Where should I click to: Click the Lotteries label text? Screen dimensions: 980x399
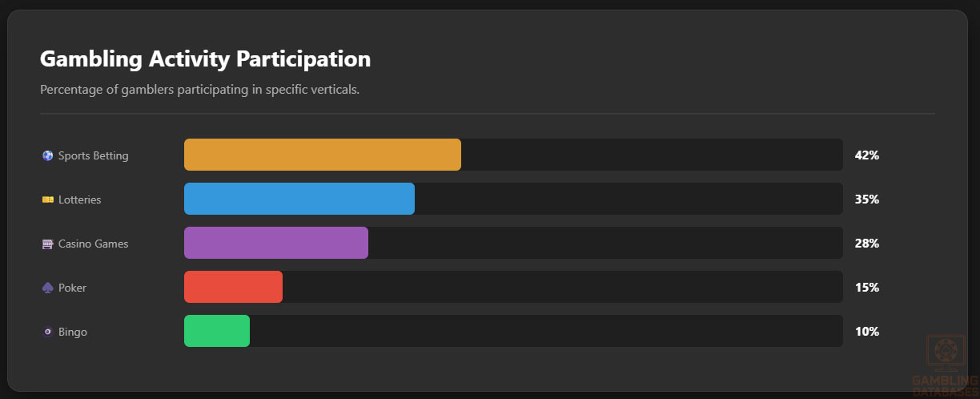(79, 199)
